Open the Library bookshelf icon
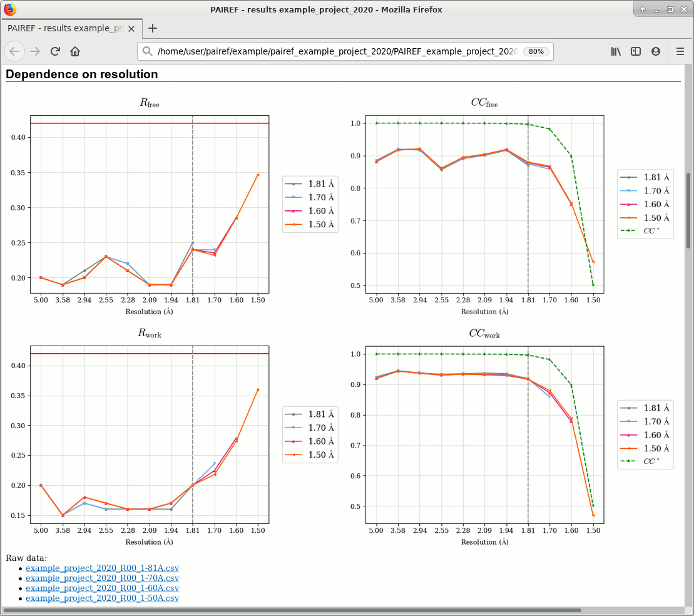The width and height of the screenshot is (694, 616). pos(616,51)
